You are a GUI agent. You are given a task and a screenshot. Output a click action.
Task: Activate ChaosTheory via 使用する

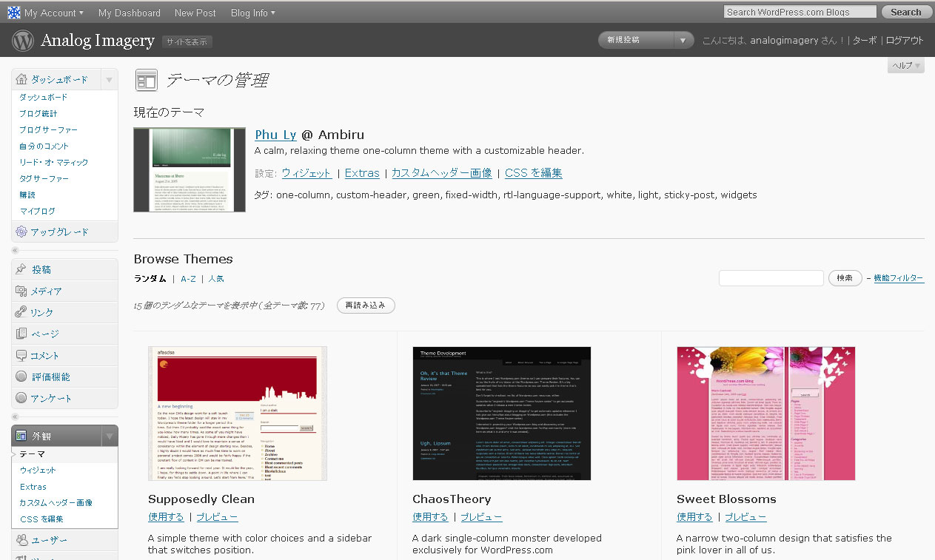tap(430, 517)
